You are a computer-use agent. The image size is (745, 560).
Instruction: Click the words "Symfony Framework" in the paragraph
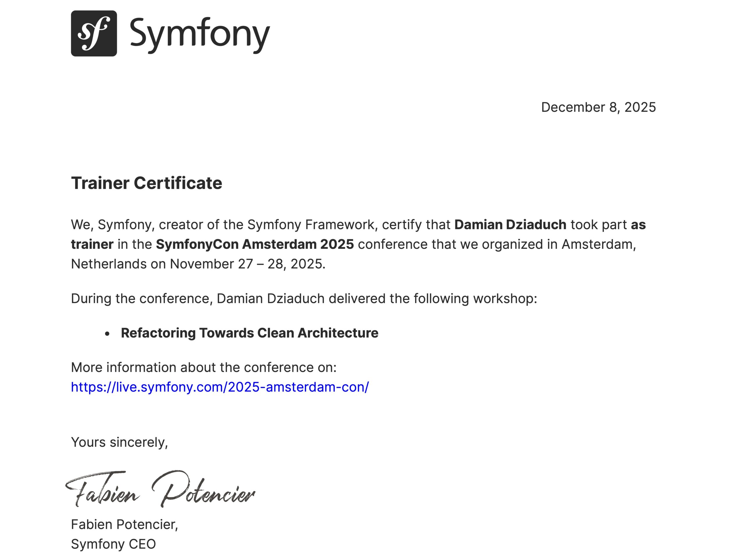tap(311, 225)
